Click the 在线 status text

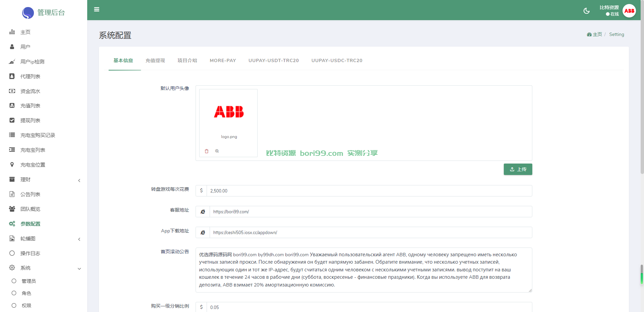point(614,14)
